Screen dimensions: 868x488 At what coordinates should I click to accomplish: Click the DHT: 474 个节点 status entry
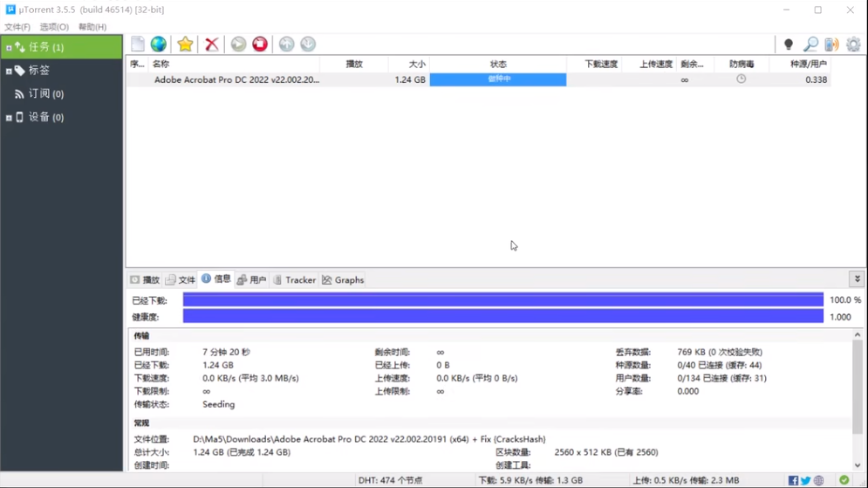pyautogui.click(x=390, y=480)
